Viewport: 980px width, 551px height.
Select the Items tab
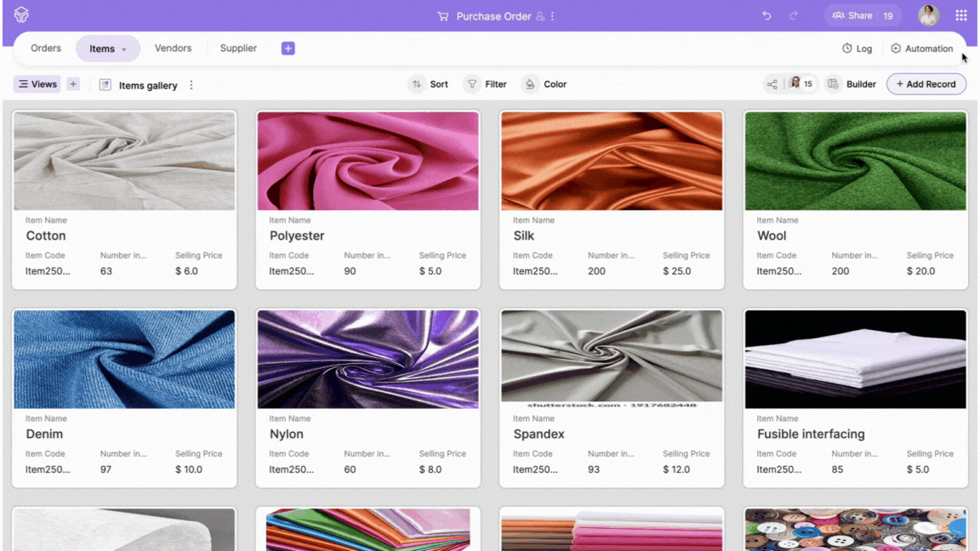tap(107, 48)
